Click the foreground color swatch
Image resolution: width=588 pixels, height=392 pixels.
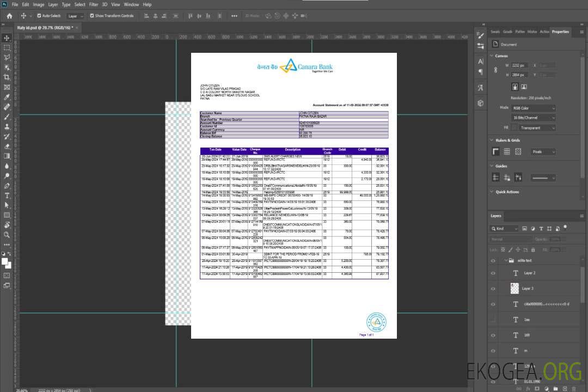coord(5,262)
